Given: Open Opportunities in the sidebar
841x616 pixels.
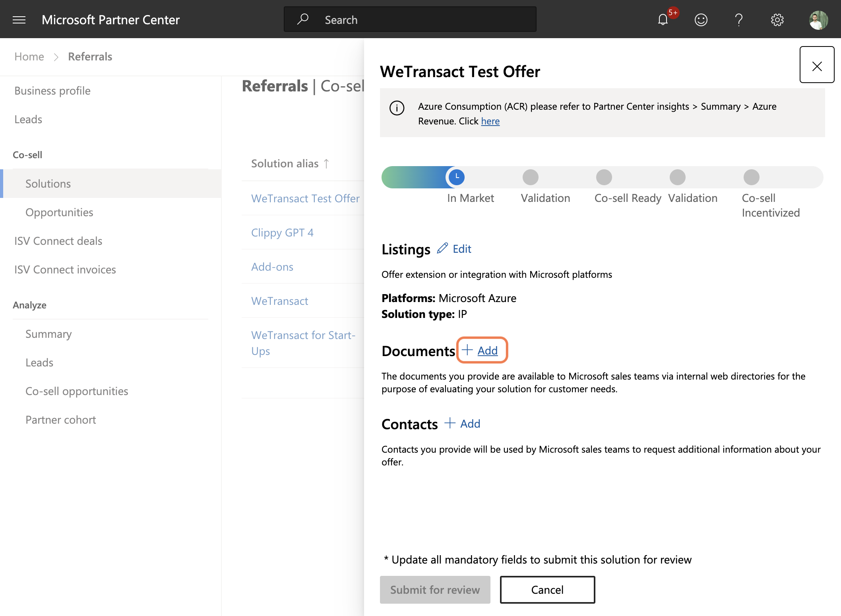Looking at the screenshot, I should [59, 212].
